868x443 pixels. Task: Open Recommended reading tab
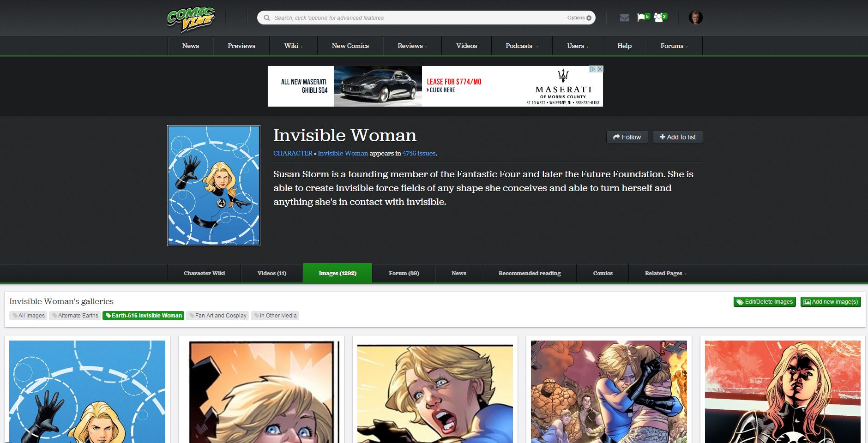(x=530, y=273)
